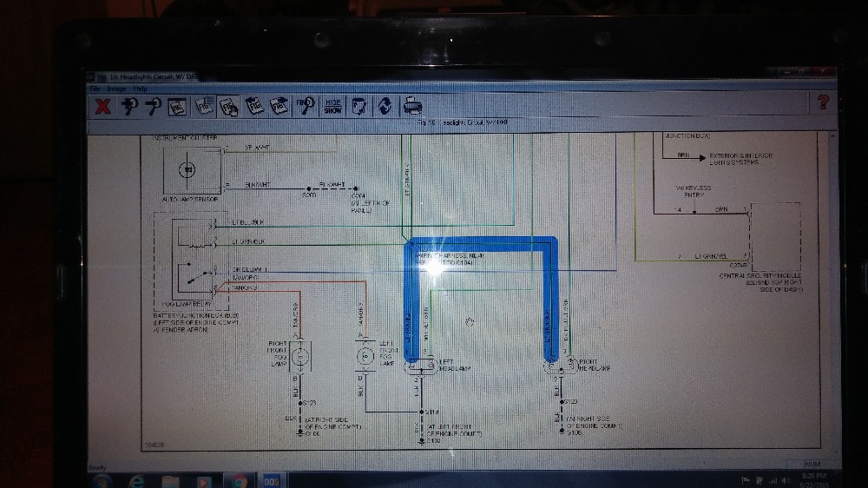Click the red X close icon in toolbar
Viewport: 868px width, 488px height.
point(102,106)
